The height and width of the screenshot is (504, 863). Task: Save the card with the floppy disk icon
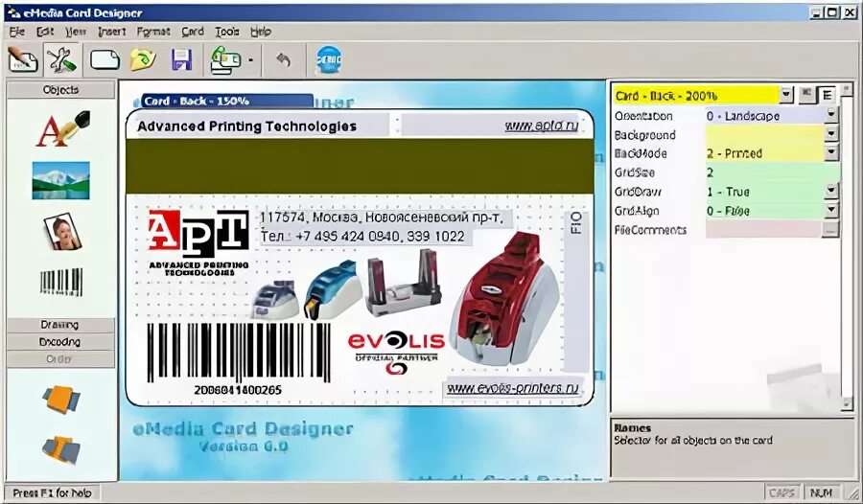tap(181, 59)
